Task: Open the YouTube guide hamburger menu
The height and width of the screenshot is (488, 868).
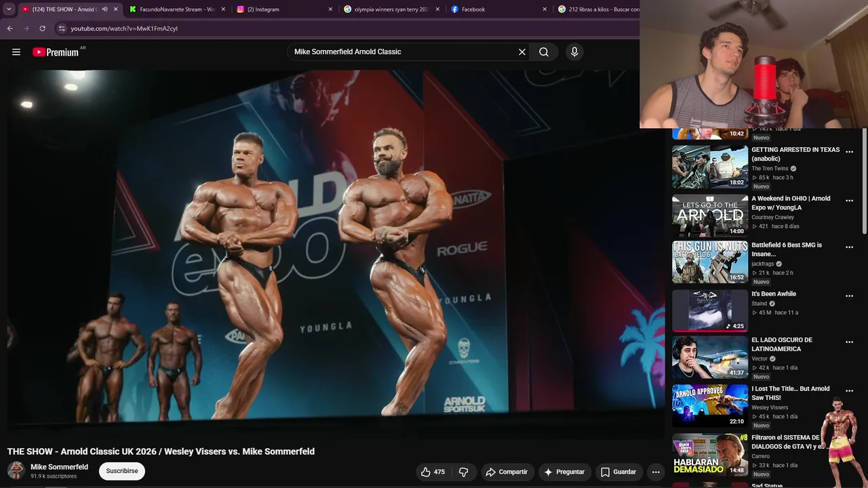Action: [x=16, y=52]
